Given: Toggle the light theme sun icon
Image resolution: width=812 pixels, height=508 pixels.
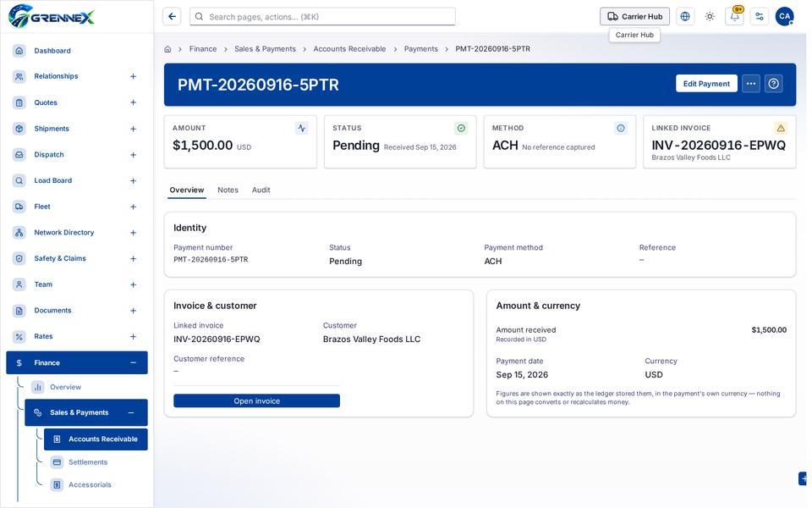Looking at the screenshot, I should click(710, 17).
